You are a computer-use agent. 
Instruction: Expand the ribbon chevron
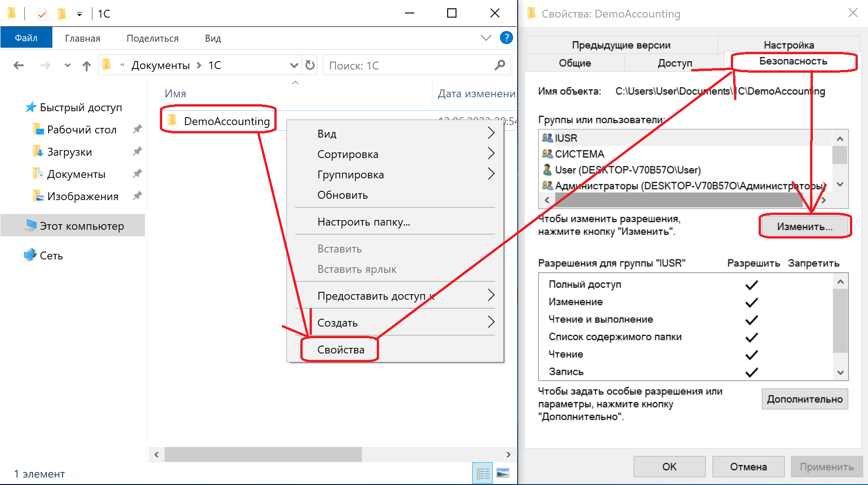point(486,38)
